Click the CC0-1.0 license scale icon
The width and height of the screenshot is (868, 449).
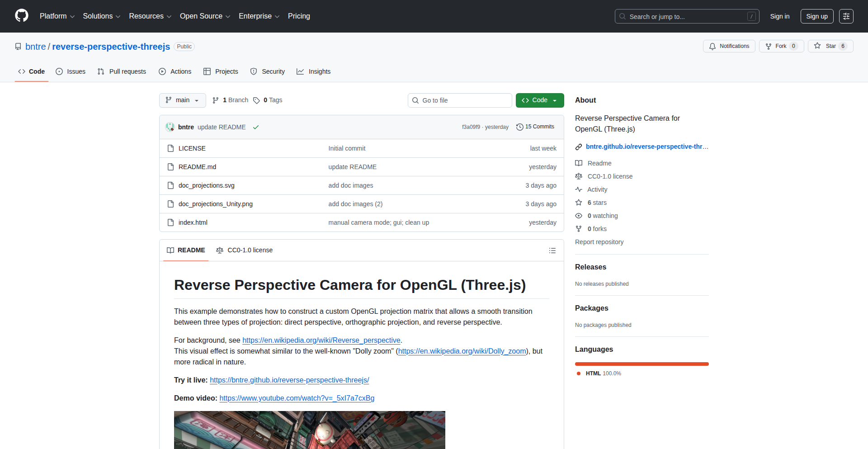pyautogui.click(x=579, y=176)
